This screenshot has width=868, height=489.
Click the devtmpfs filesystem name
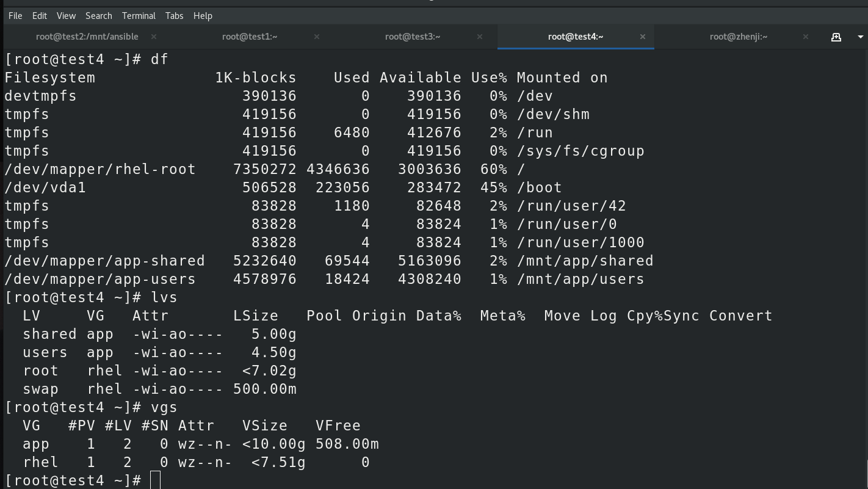pyautogui.click(x=41, y=96)
